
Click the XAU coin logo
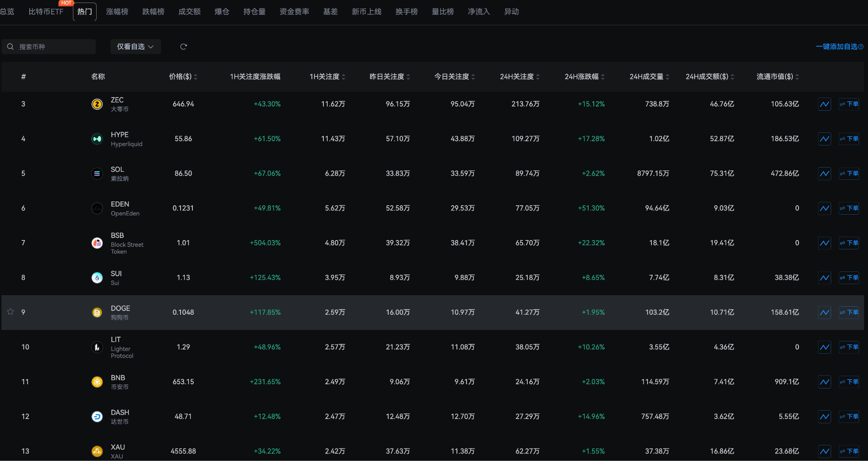point(97,451)
